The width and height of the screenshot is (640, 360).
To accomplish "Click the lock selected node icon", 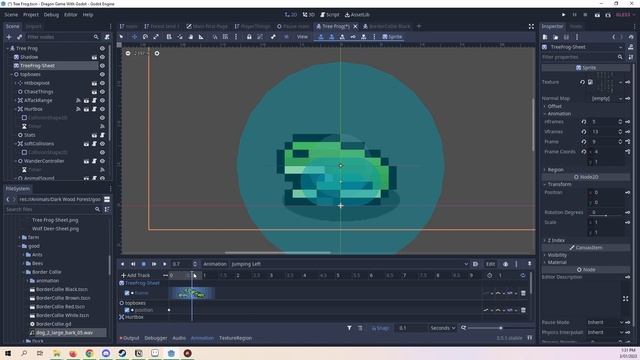I will tap(249, 37).
